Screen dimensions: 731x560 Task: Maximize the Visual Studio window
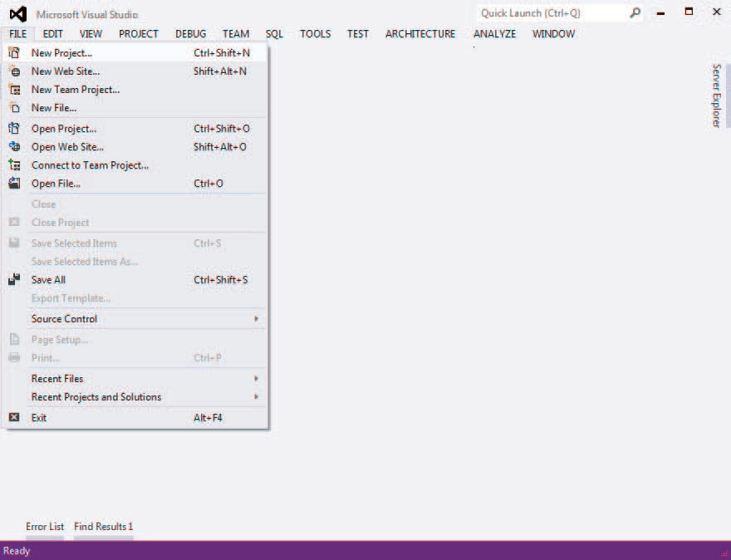(x=689, y=12)
